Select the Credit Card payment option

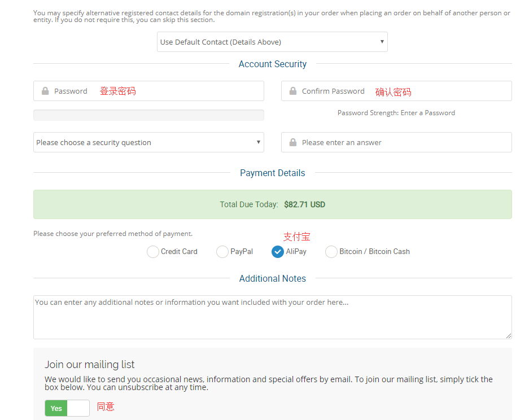point(153,252)
